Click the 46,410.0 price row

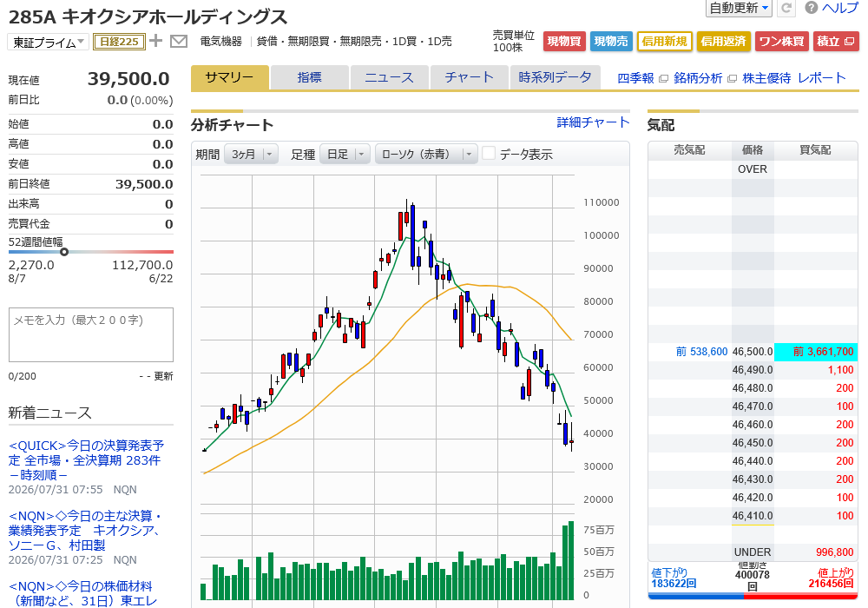[753, 516]
